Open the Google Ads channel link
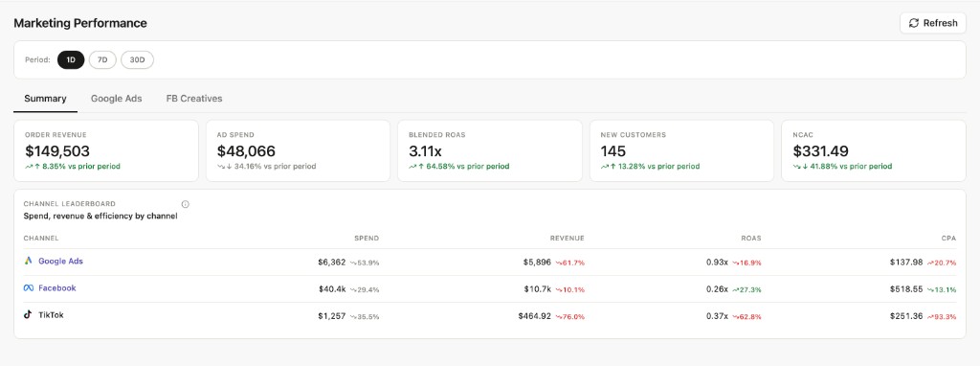 [x=60, y=261]
